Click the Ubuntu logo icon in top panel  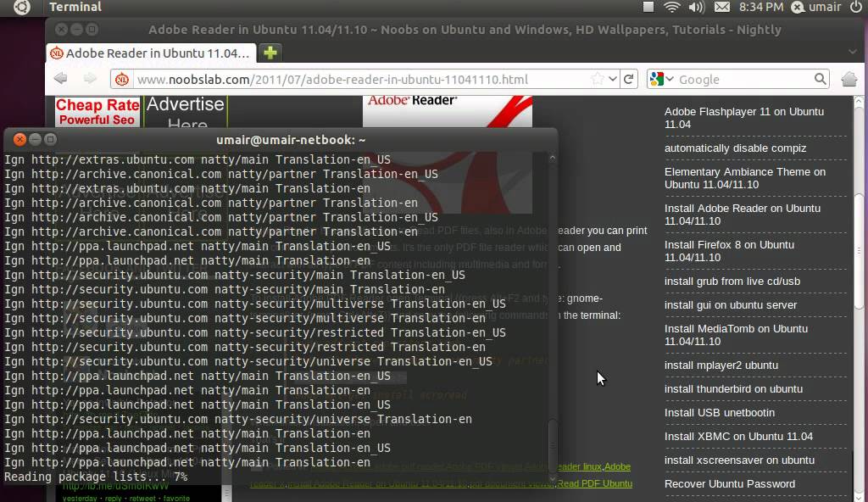click(x=21, y=7)
